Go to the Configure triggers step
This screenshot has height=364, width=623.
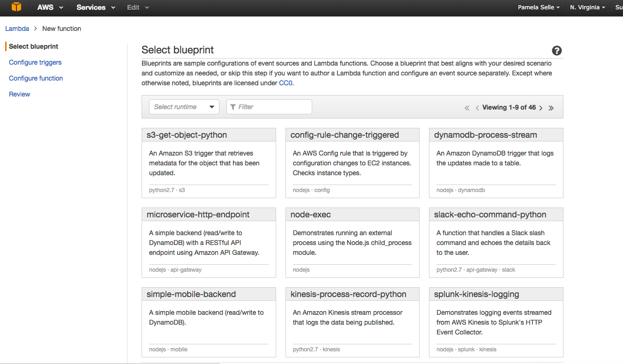pyautogui.click(x=35, y=62)
